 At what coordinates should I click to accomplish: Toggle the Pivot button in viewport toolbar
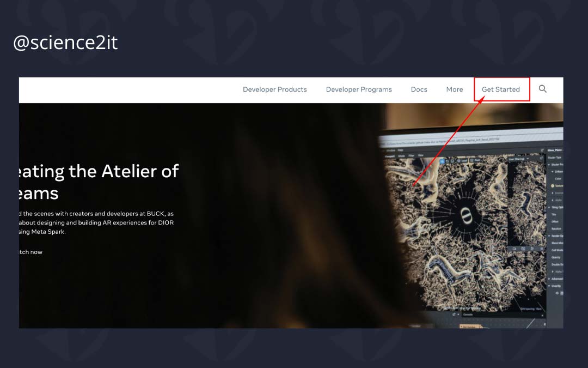(474, 160)
